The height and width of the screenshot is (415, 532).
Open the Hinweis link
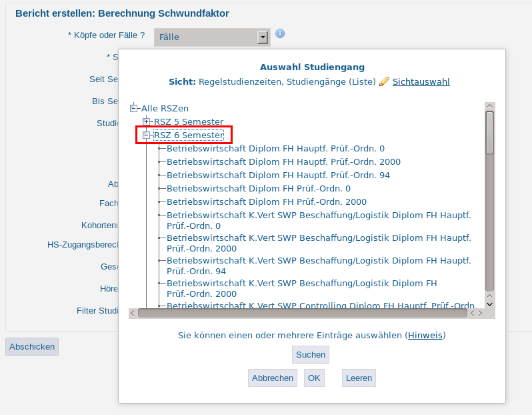(x=425, y=335)
